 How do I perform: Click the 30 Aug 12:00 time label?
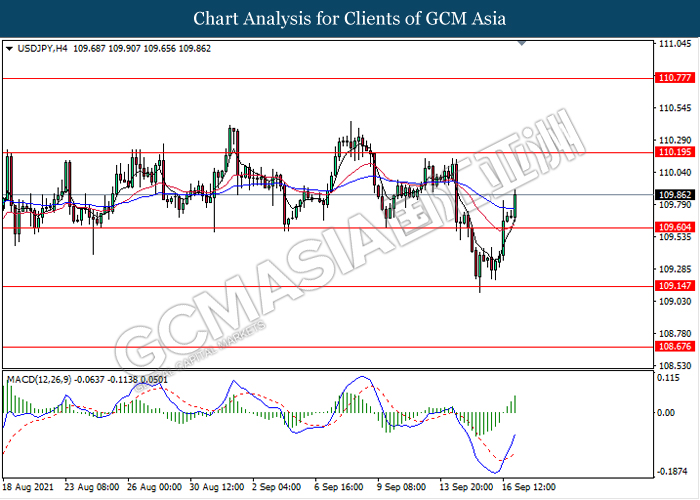pyautogui.click(x=217, y=487)
